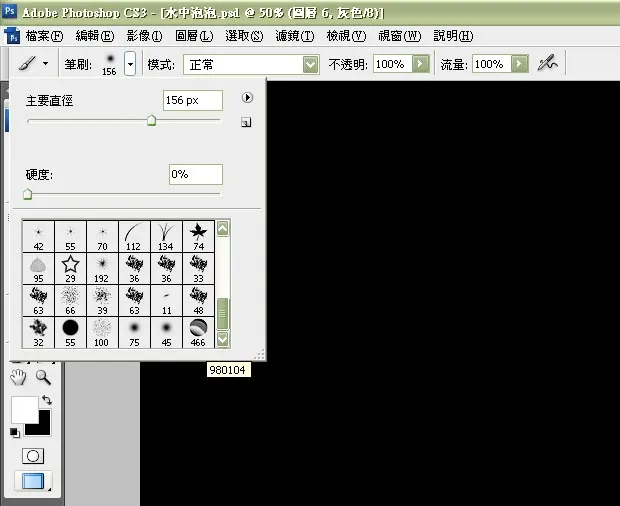Click the Brush tool preset icon
This screenshot has height=506, width=620.
tap(27, 63)
